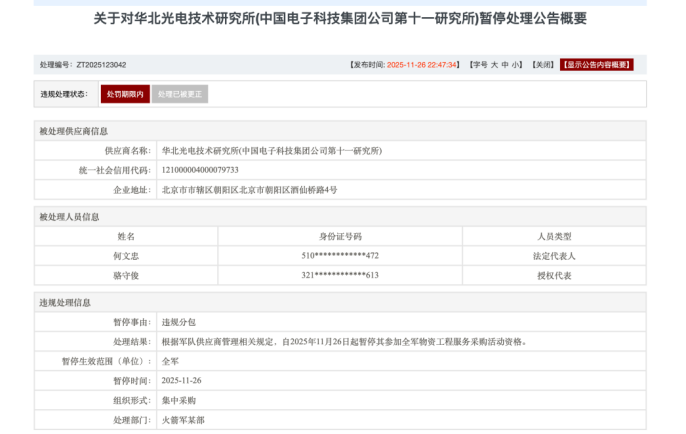The image size is (686, 434).
Task: Click the 被处理供应商信息 section header
Action: 74,131
